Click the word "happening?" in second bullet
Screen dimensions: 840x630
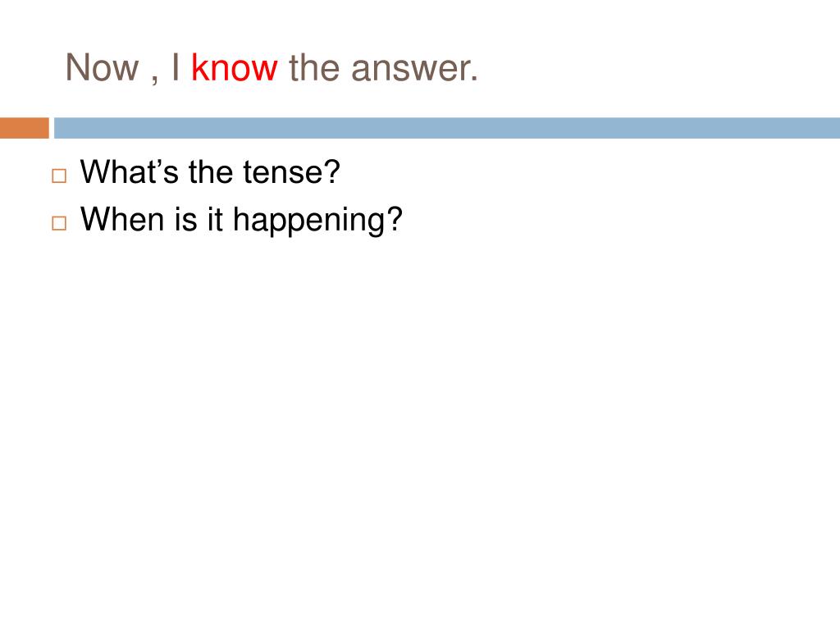tap(317, 221)
